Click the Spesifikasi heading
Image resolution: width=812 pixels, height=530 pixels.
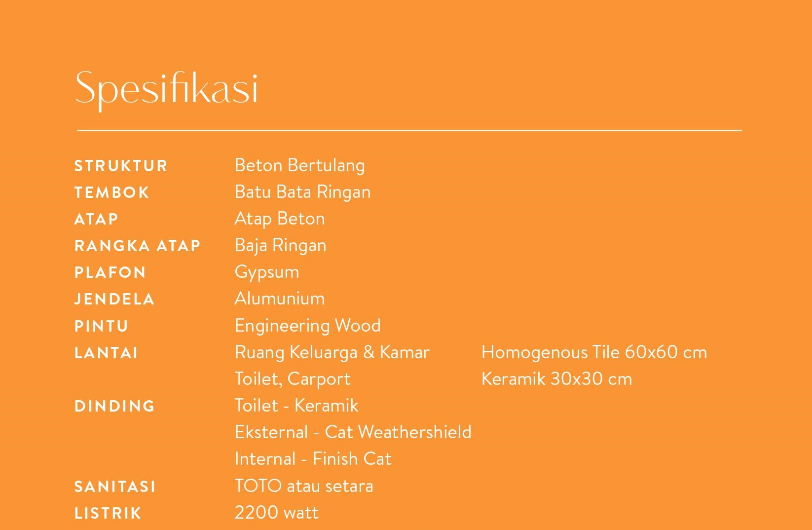(x=166, y=89)
